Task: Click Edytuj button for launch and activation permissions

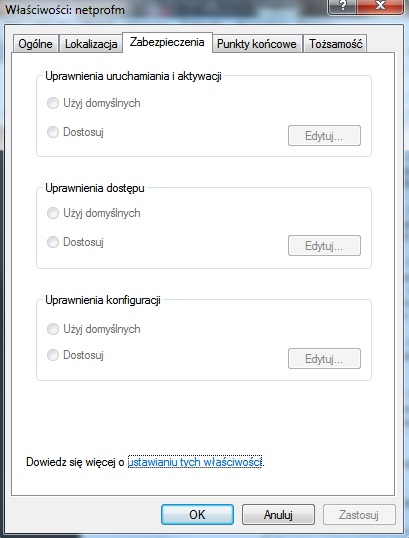Action: click(324, 136)
